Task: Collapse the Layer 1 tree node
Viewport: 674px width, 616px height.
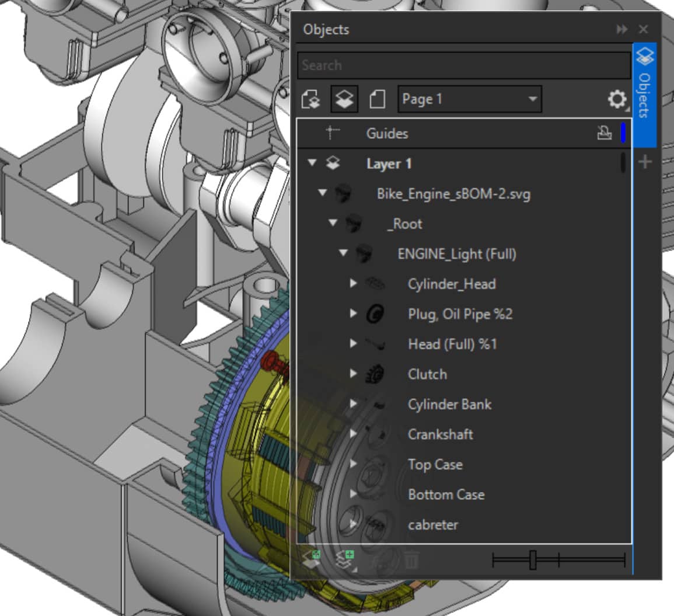Action: [312, 163]
